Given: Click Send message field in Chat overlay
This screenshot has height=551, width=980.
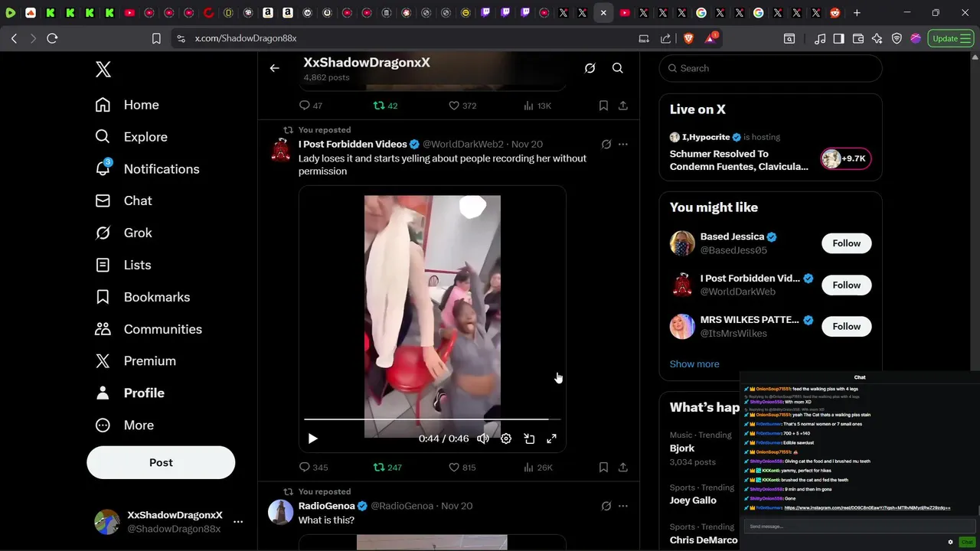Looking at the screenshot, I should 860,527.
